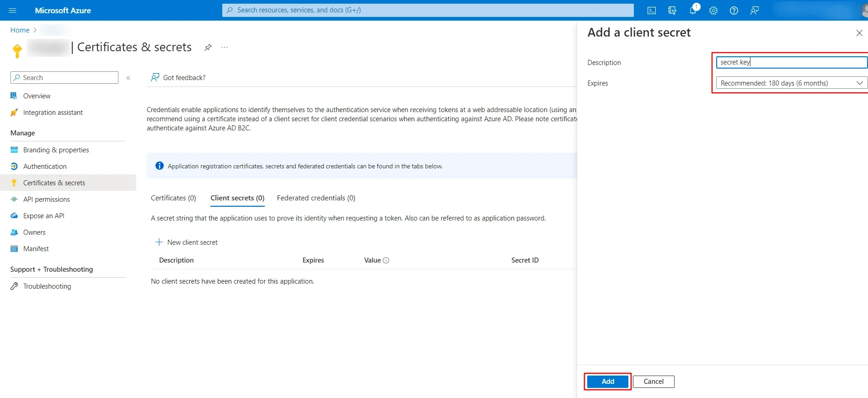Open the Help question mark icon

tap(734, 11)
